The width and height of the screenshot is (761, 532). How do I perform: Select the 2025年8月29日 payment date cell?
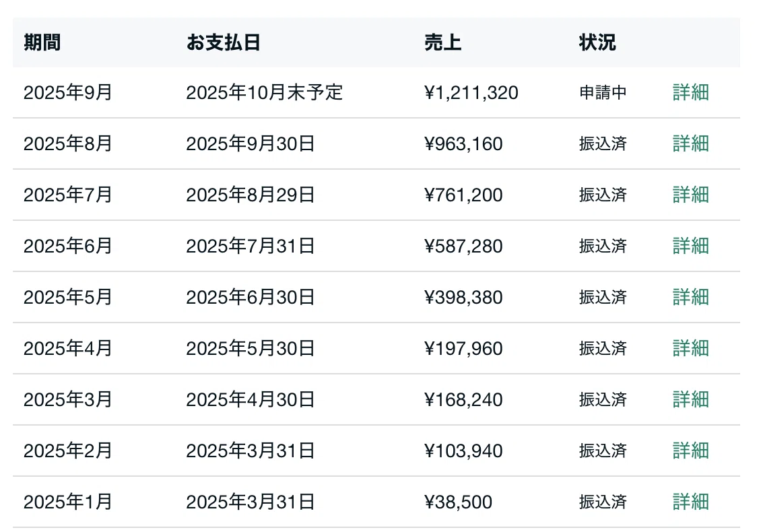[x=251, y=195]
